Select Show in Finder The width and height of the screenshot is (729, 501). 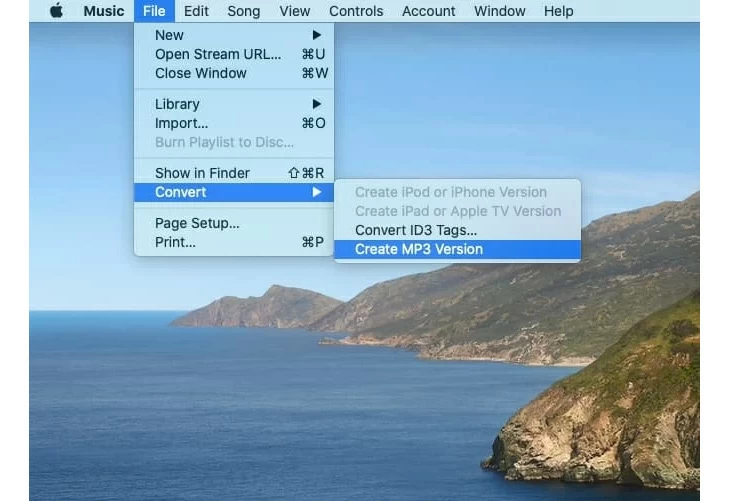tap(234, 173)
